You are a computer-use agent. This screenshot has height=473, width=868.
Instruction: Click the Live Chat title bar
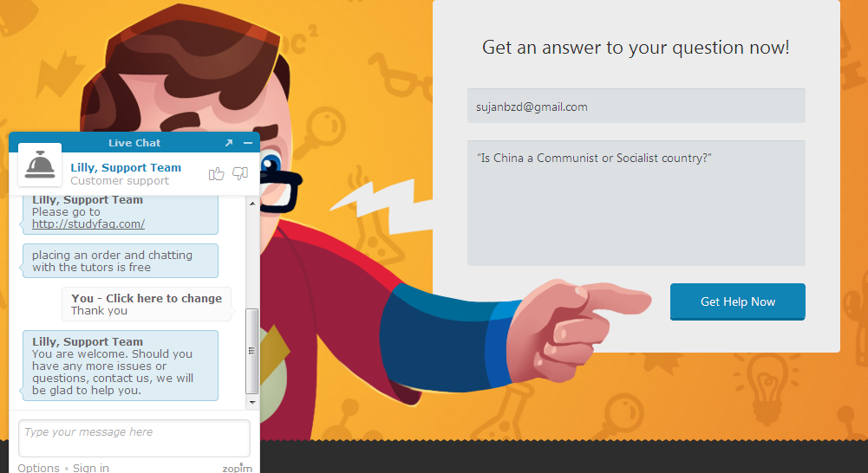[x=134, y=143]
